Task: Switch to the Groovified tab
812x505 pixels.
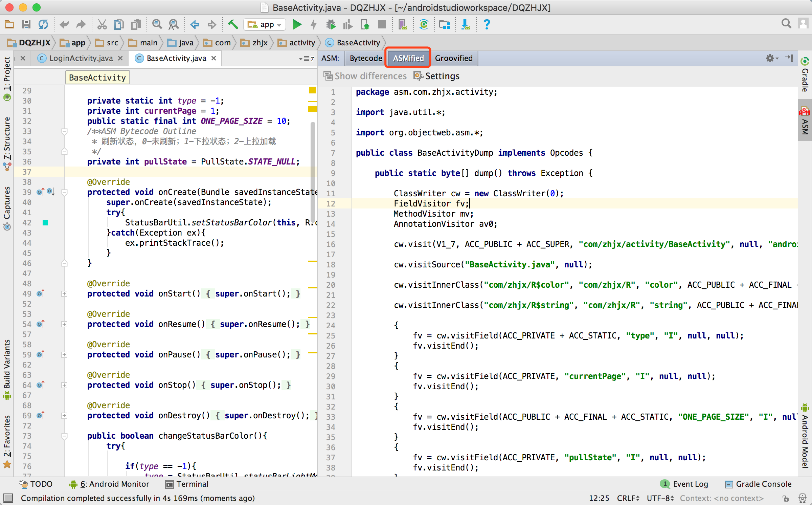Action: tap(454, 58)
